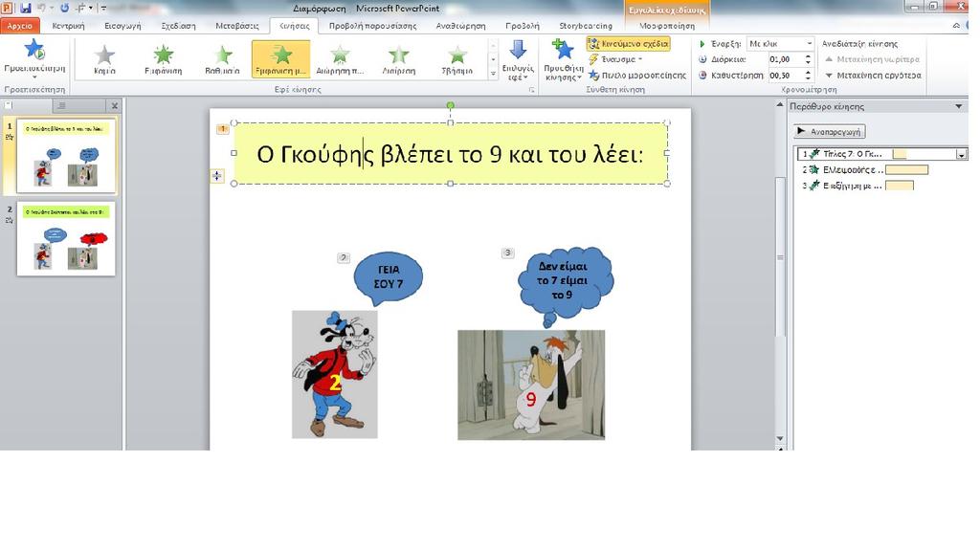Open the Μεταβάσεις transitions tab

coord(237,26)
